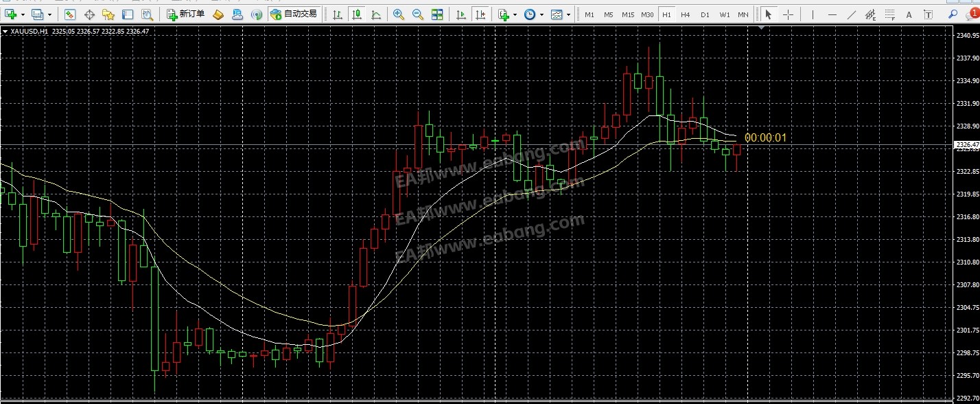
Task: Expand the new chart dropdown arrow
Action: [x=23, y=14]
